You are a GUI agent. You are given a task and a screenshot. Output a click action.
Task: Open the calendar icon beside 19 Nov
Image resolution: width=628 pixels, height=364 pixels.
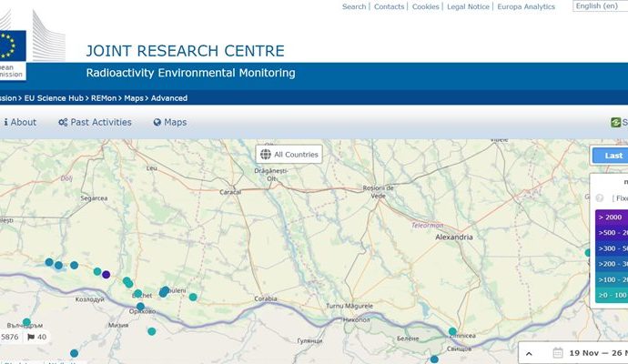tap(558, 353)
